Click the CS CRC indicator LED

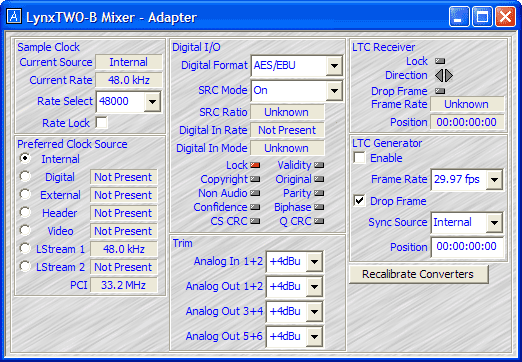(255, 221)
